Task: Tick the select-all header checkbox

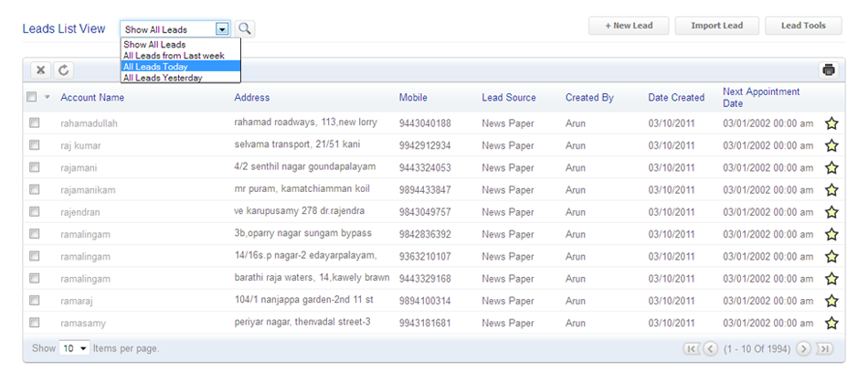Action: tap(32, 97)
